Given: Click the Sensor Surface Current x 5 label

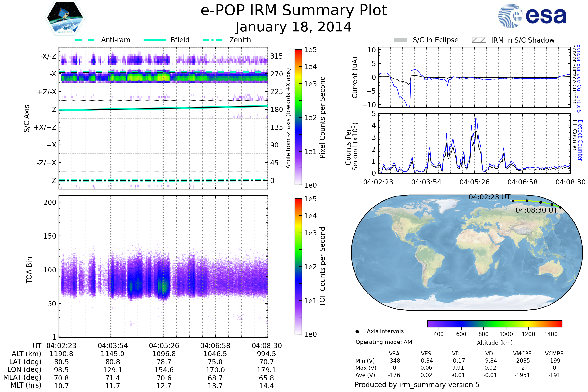Looking at the screenshot, I should [x=579, y=78].
